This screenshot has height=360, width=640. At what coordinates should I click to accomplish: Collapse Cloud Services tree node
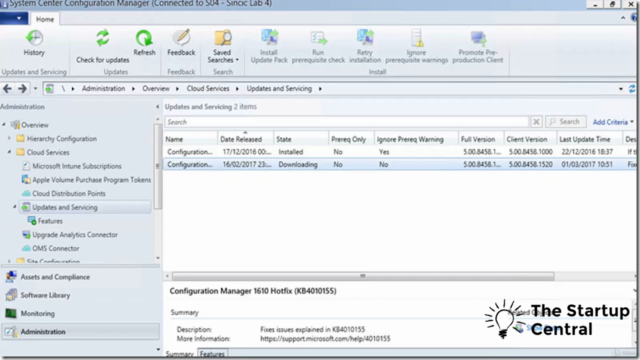click(9, 152)
